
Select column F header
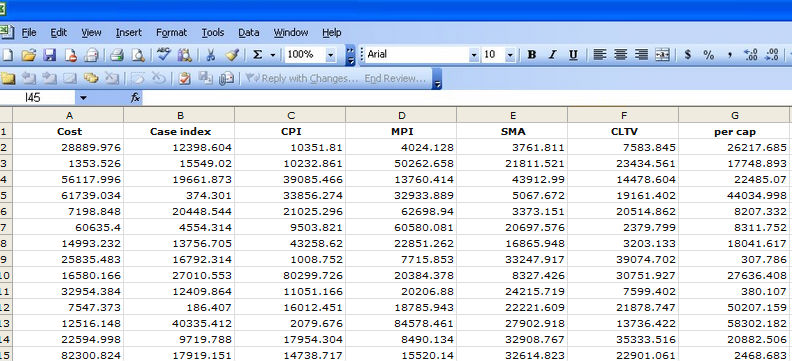tap(623, 115)
